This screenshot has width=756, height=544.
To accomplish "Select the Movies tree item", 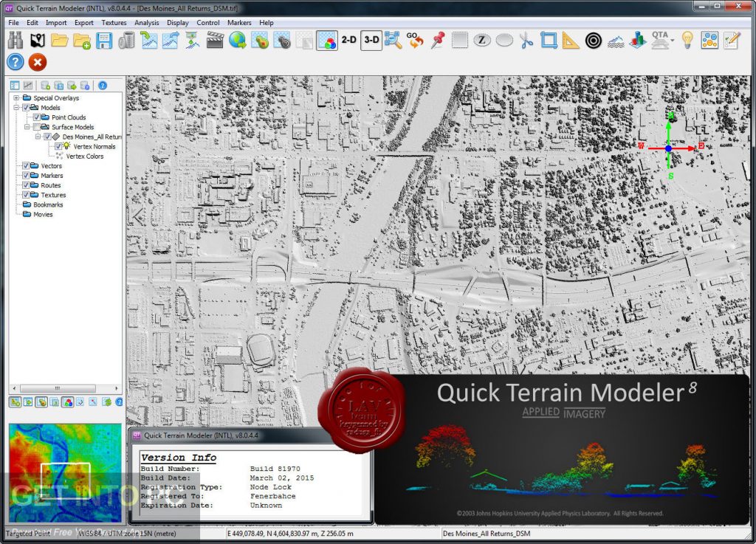I will pyautogui.click(x=43, y=214).
